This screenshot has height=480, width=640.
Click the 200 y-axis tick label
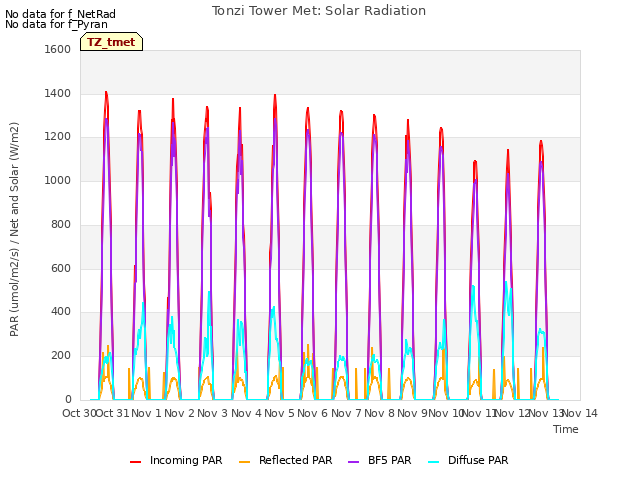tap(61, 356)
